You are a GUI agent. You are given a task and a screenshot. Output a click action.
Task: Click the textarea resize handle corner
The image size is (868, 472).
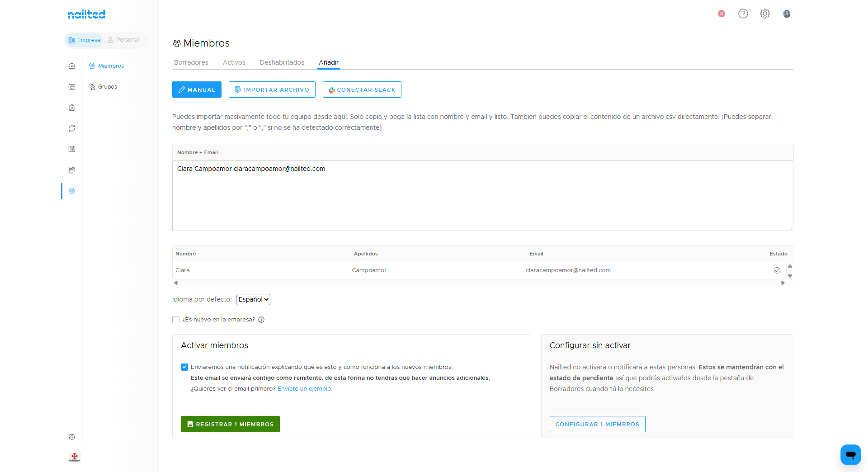pos(791,228)
